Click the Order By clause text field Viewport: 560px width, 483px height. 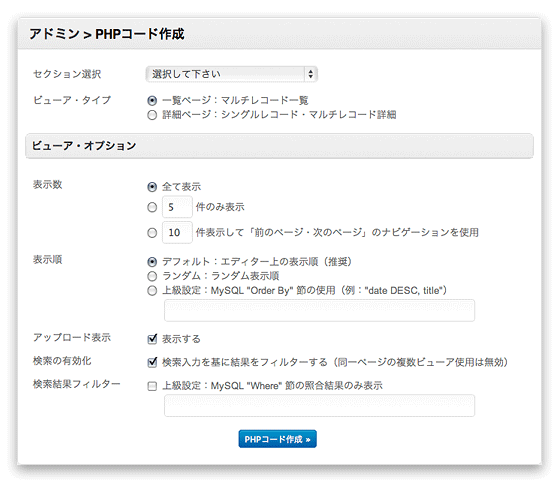click(319, 310)
